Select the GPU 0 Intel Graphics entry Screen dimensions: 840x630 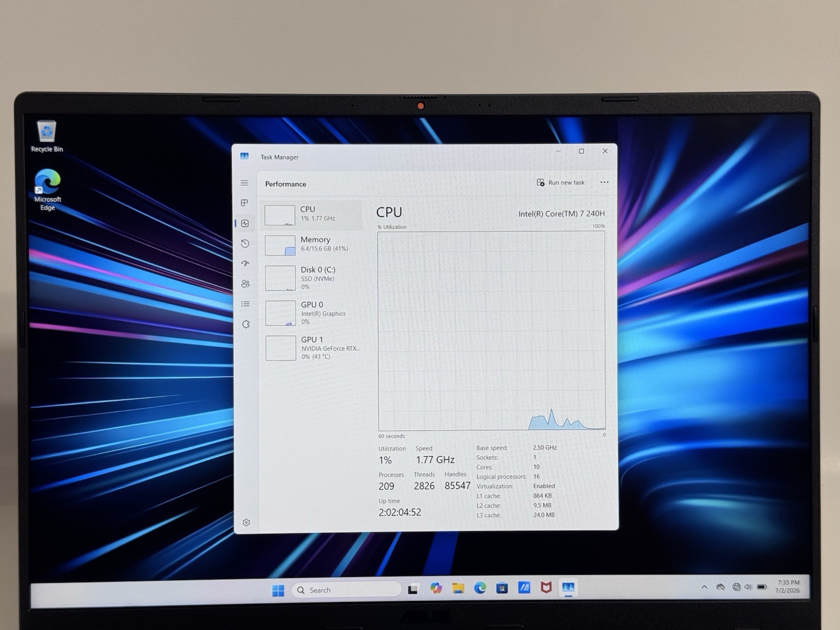[312, 313]
